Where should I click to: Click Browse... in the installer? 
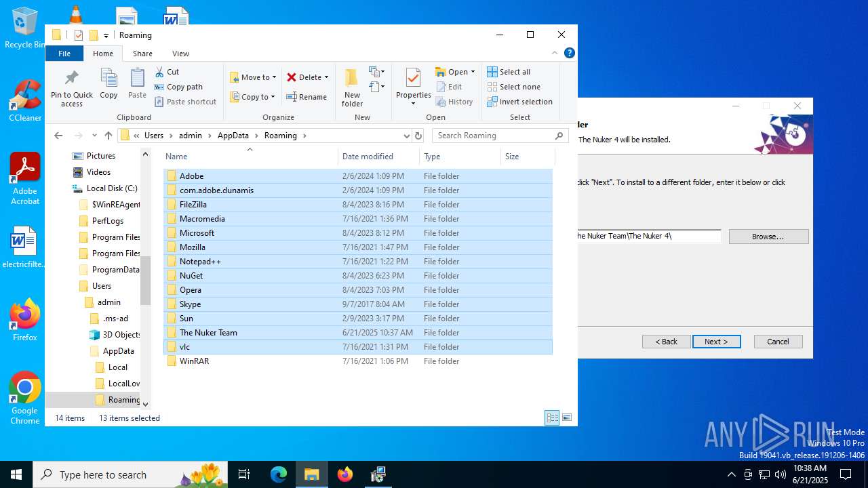[x=768, y=237]
